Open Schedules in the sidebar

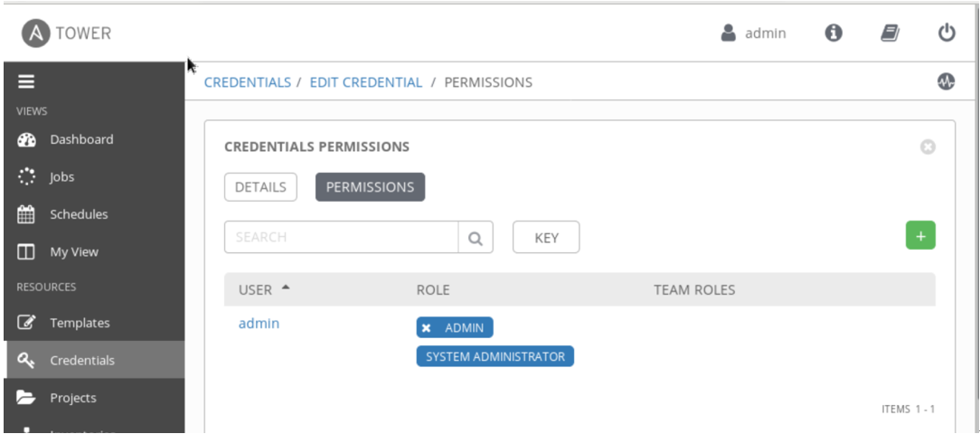click(94, 214)
